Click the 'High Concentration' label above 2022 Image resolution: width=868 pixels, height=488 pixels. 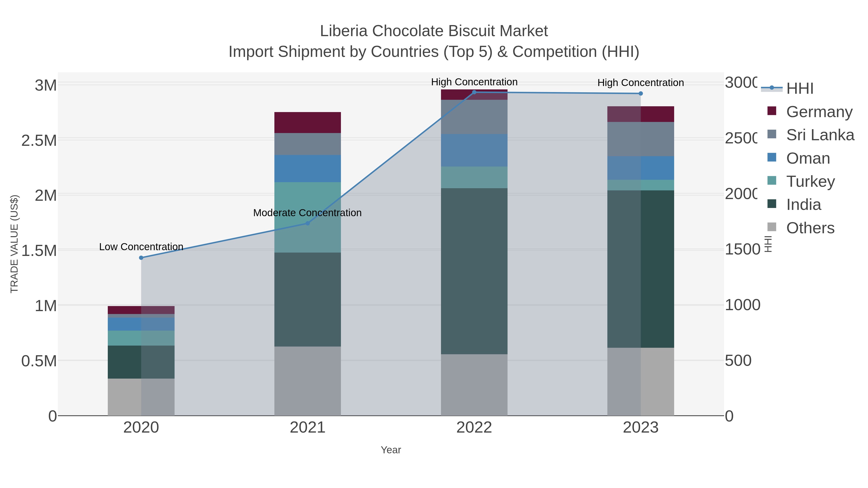click(474, 82)
